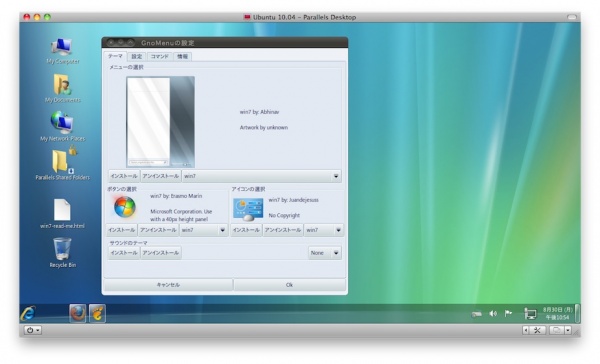Click the network monitor tray icon
Screen dimensions: 600x364
[x=530, y=313]
